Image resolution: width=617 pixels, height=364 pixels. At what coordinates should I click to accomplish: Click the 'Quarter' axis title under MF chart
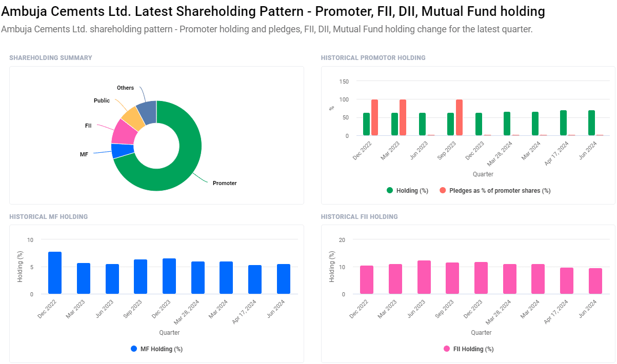(x=169, y=333)
